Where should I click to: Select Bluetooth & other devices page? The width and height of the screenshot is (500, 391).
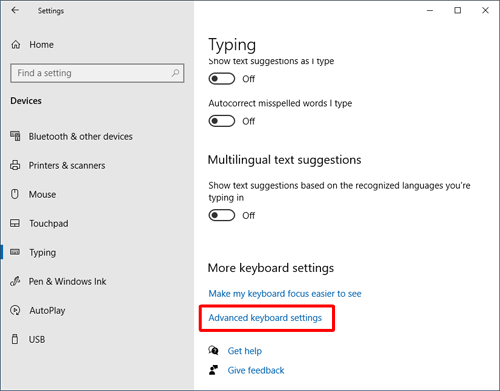[81, 136]
